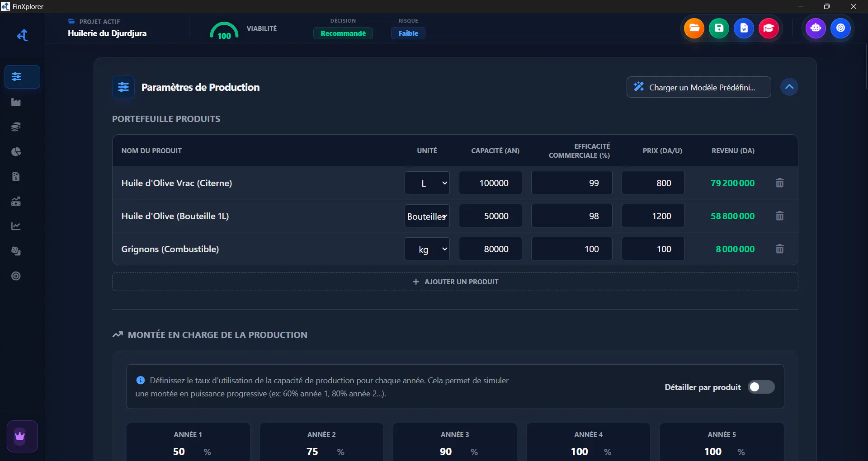Open the dice simulation sidebar icon

pos(16,251)
